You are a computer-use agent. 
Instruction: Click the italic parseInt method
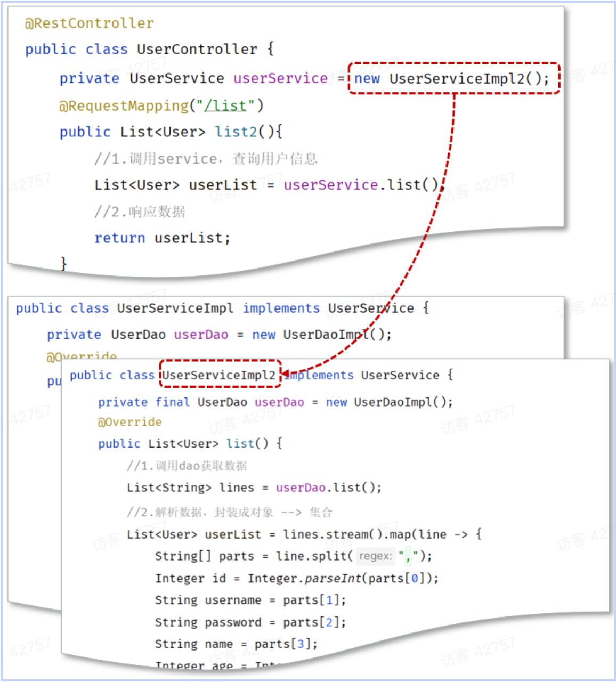[x=333, y=579]
